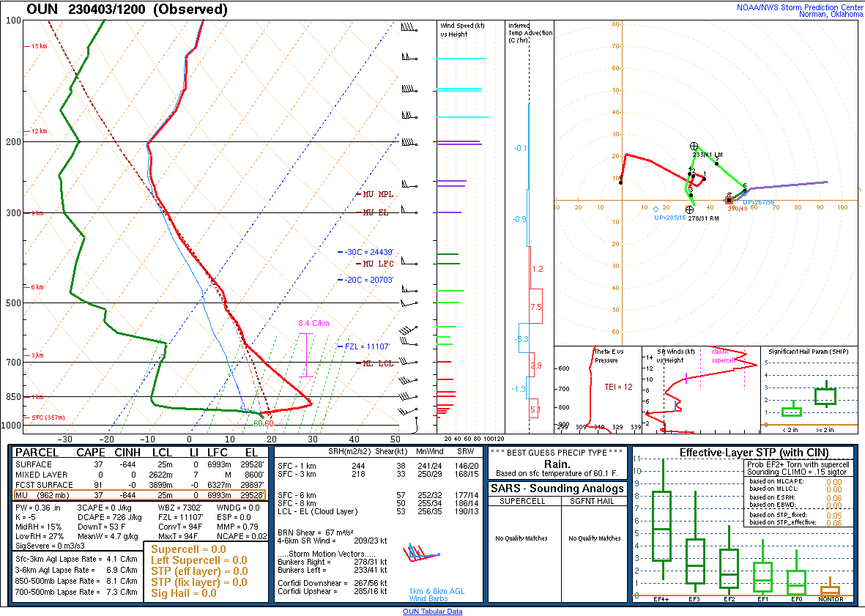Image resolution: width=865 pixels, height=616 pixels.
Task: Select the magenta '8.4 C/km' lapse rate label
Action: [313, 323]
